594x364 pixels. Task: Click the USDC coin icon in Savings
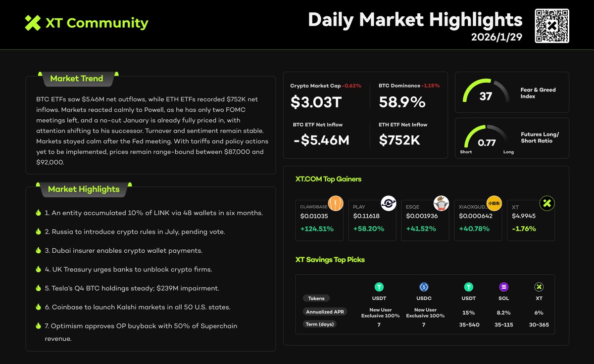424,286
